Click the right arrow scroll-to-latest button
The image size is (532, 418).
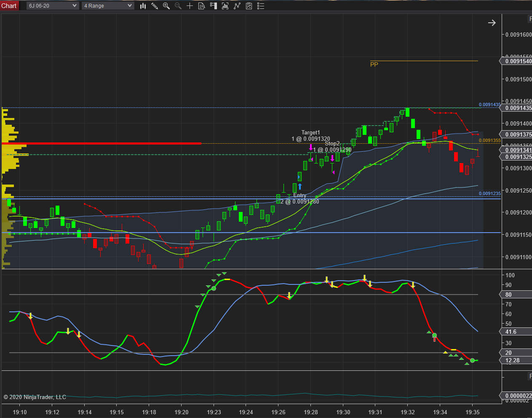pyautogui.click(x=492, y=23)
